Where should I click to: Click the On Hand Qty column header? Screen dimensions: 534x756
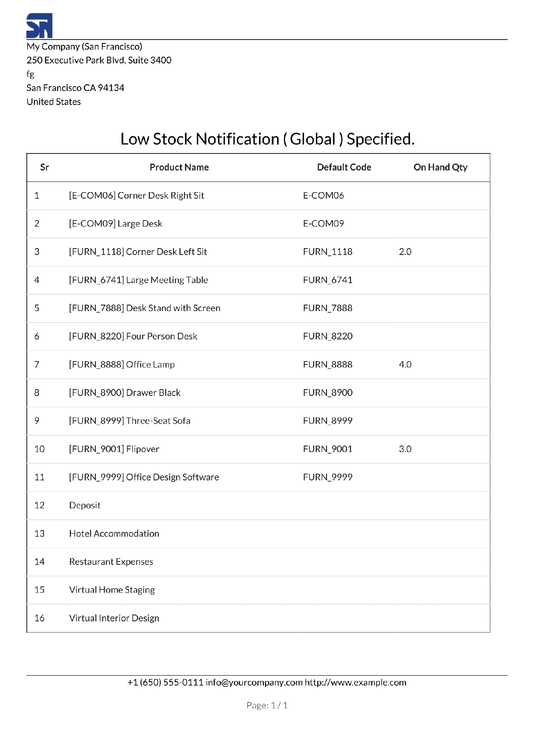pos(440,167)
